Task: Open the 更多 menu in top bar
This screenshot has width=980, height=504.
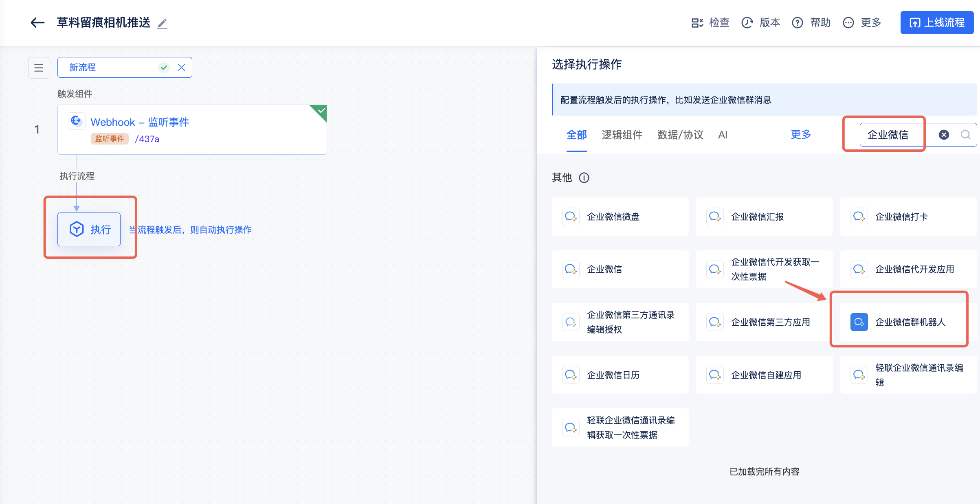Action: pyautogui.click(x=862, y=23)
